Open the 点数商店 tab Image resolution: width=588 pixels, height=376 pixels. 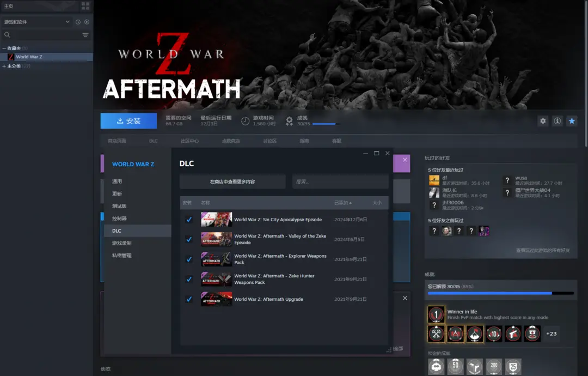tap(231, 141)
